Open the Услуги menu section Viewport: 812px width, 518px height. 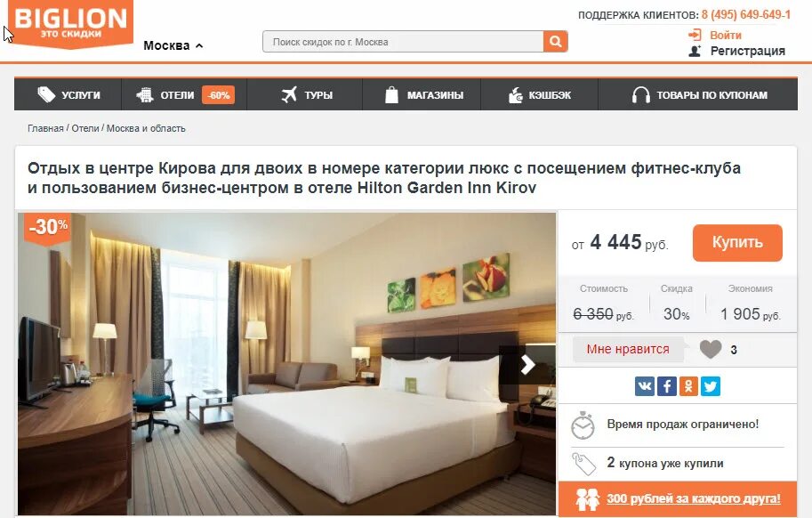point(68,95)
